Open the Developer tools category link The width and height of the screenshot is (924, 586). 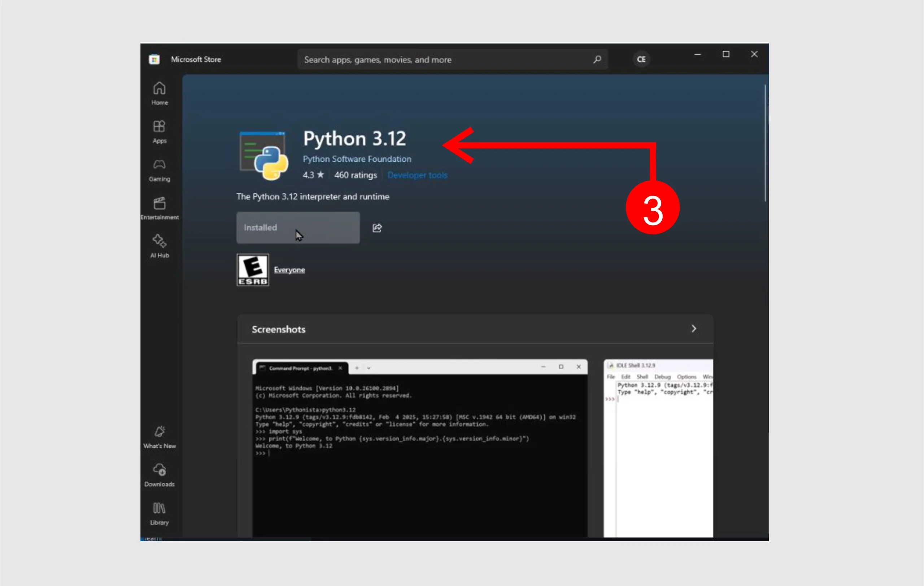click(417, 175)
